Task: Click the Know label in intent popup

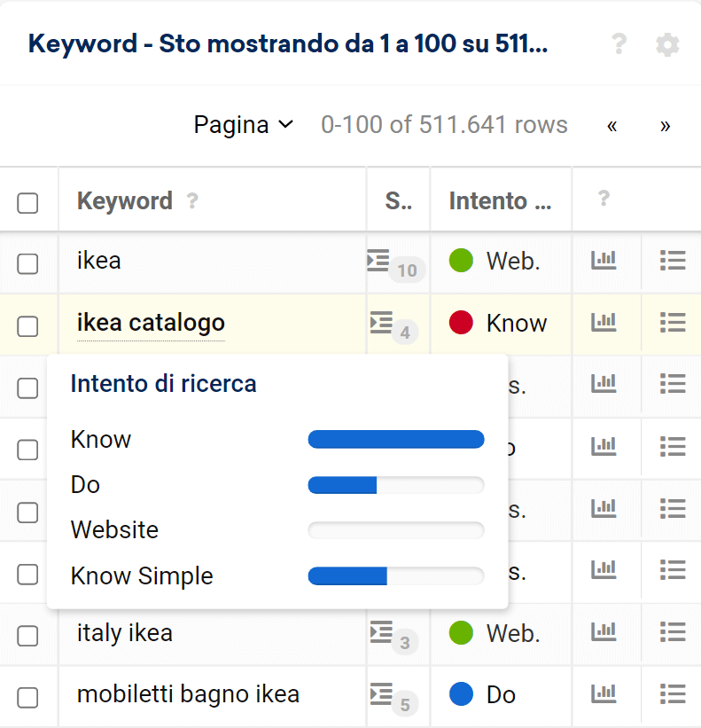Action: coord(101,439)
